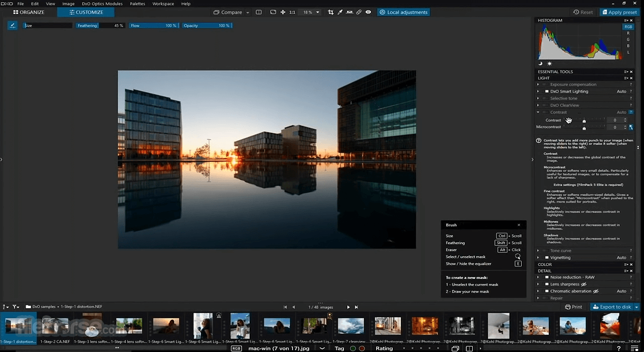
Task: Open the Edit menu
Action: coord(35,4)
